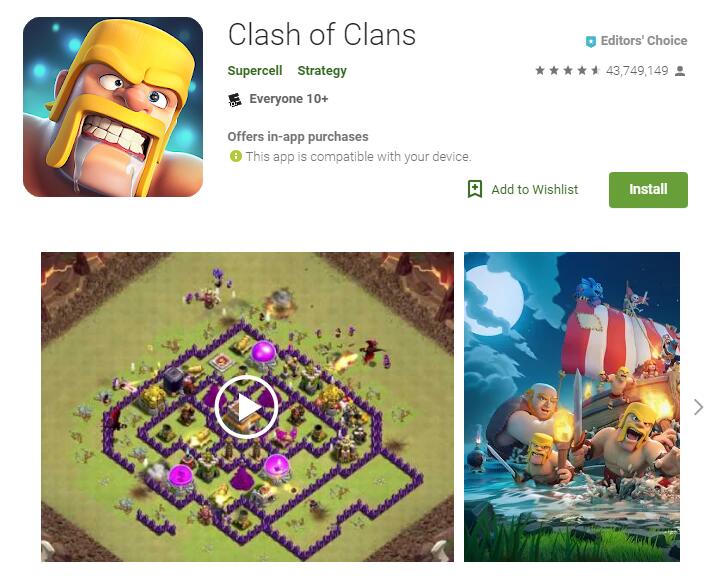716x585 pixels.
Task: Click the Everyone 10+ rating icon
Action: 235,99
